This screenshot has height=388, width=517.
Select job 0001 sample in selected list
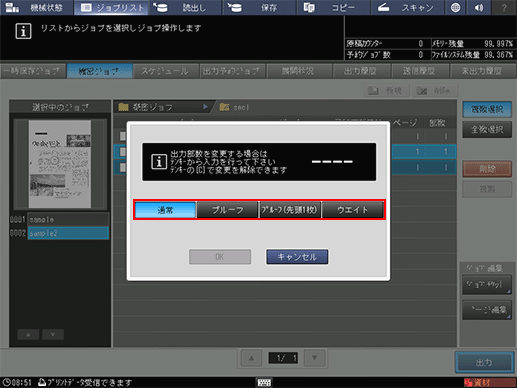click(x=68, y=220)
